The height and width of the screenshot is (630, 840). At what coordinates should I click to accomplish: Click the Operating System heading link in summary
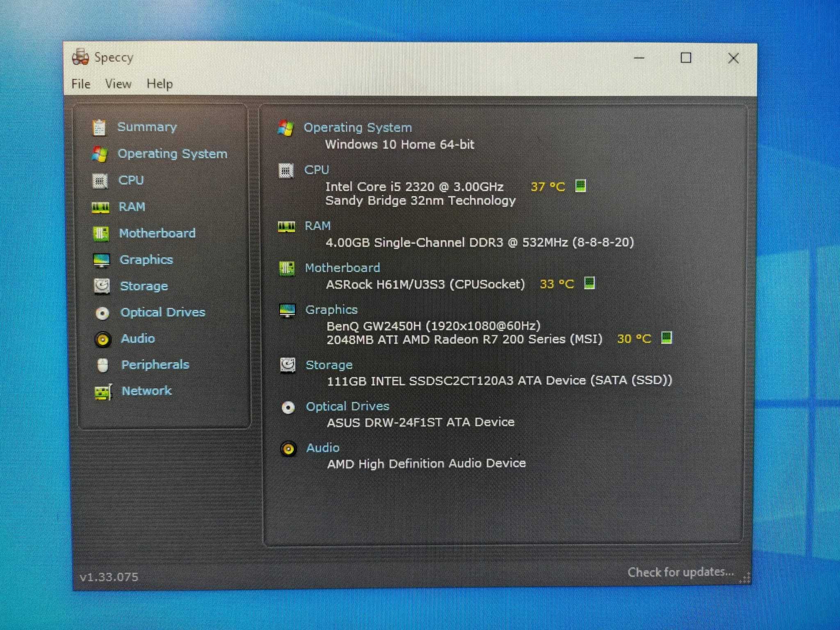(x=358, y=128)
